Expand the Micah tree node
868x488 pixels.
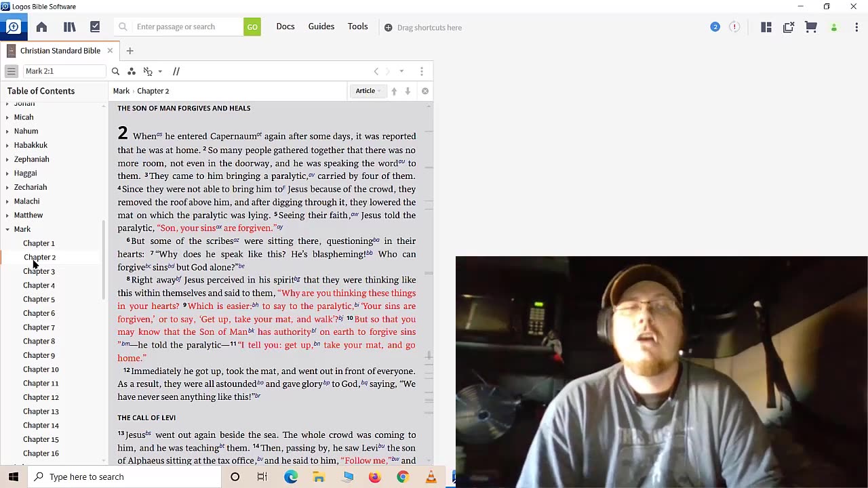(x=7, y=117)
